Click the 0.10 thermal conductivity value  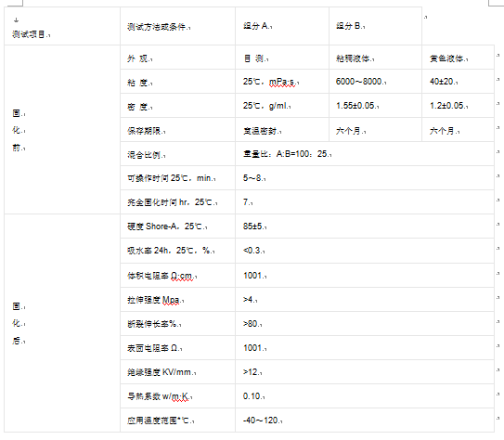tap(252, 396)
